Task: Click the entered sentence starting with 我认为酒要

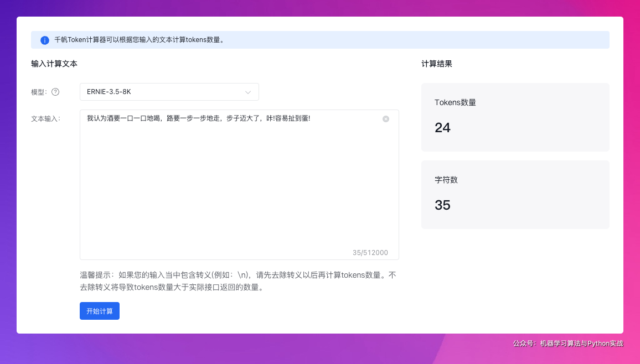Action: click(x=198, y=118)
